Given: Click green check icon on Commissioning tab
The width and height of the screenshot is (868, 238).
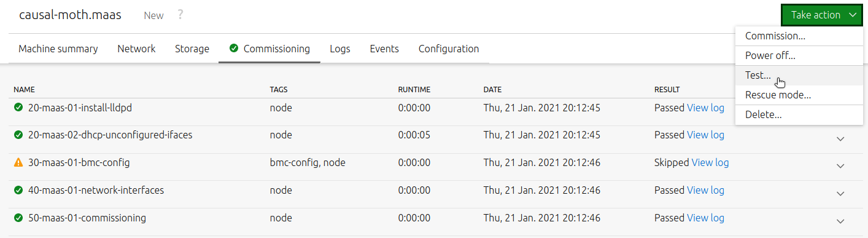Looking at the screenshot, I should (x=233, y=49).
